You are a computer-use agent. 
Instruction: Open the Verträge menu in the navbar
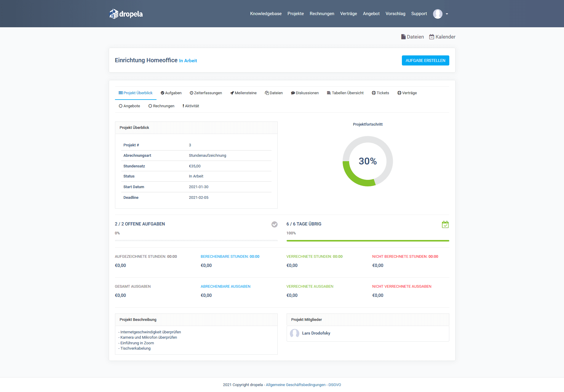(348, 14)
